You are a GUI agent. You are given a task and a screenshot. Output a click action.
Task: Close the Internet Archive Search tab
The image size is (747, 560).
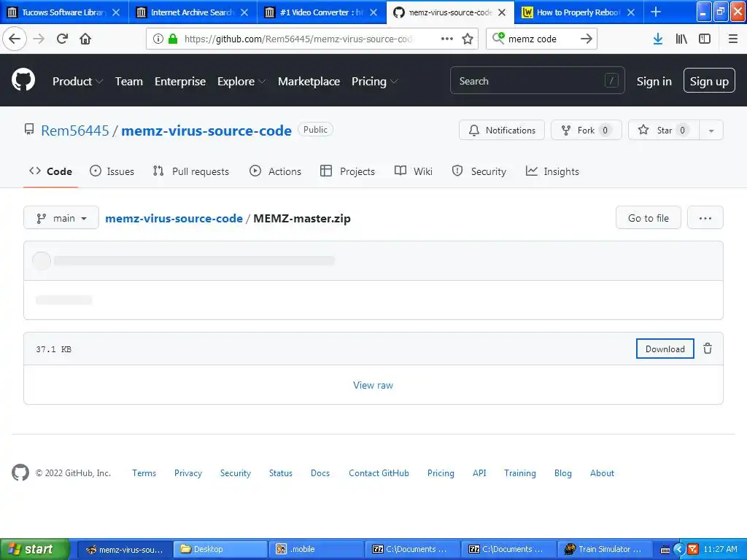(x=244, y=12)
